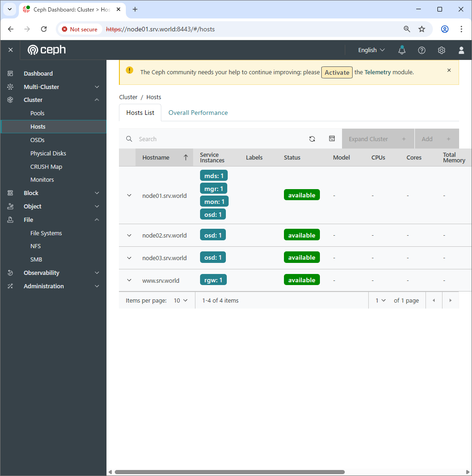
Task: Close the sidebar navigation with X icon
Action: [x=11, y=50]
